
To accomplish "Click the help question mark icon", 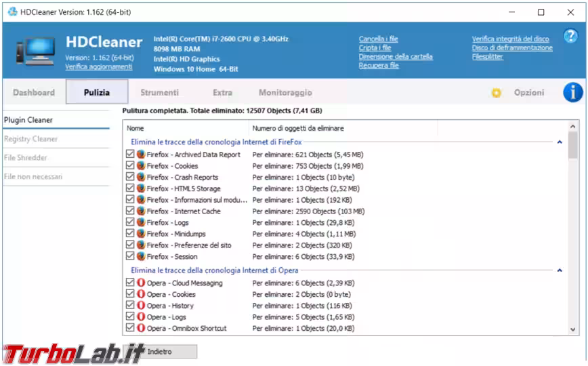I will (x=570, y=37).
